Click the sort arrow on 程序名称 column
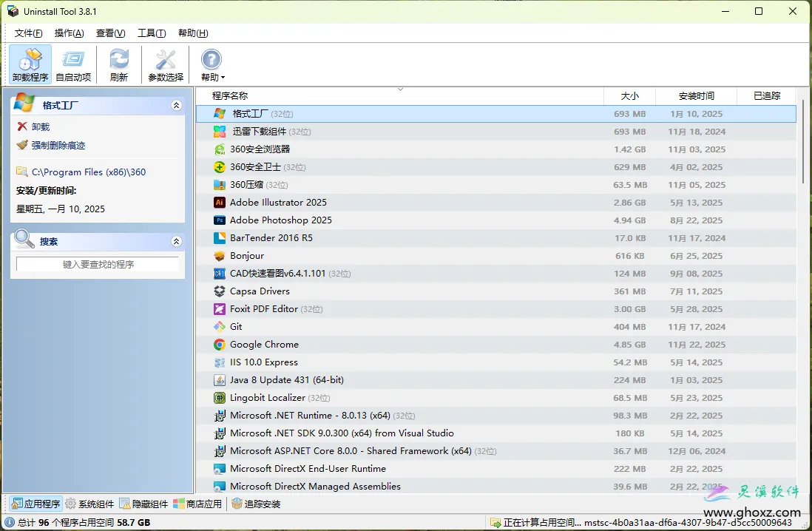Image resolution: width=812 pixels, height=531 pixels. tap(400, 89)
